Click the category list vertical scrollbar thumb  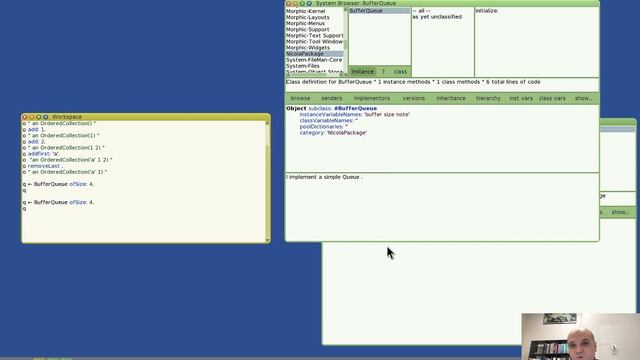click(346, 44)
